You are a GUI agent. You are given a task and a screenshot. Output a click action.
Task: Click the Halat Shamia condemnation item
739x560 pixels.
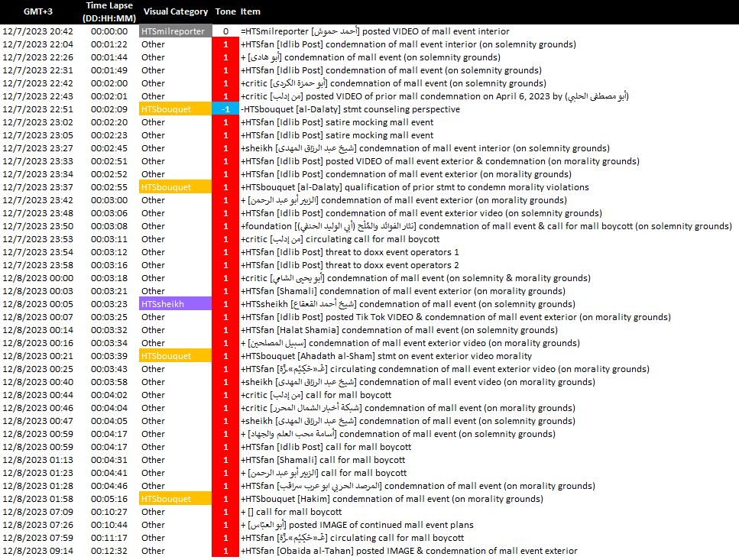399,330
